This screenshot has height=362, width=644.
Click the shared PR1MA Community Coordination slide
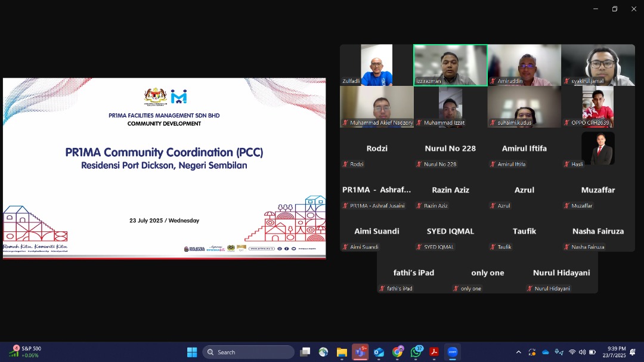point(165,168)
